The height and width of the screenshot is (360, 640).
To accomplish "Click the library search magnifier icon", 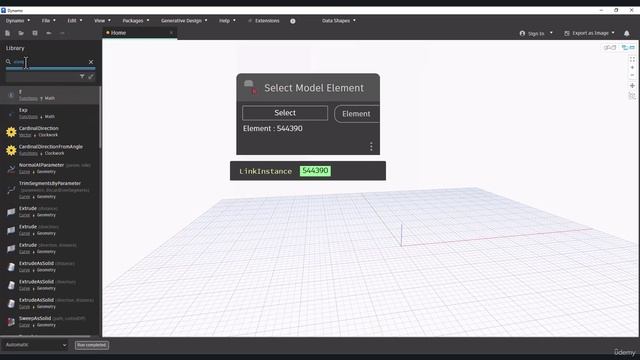I will [8, 62].
